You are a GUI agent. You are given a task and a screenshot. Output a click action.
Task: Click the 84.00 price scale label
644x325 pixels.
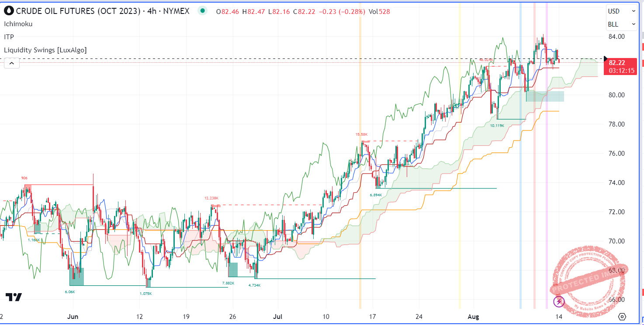[x=616, y=37]
